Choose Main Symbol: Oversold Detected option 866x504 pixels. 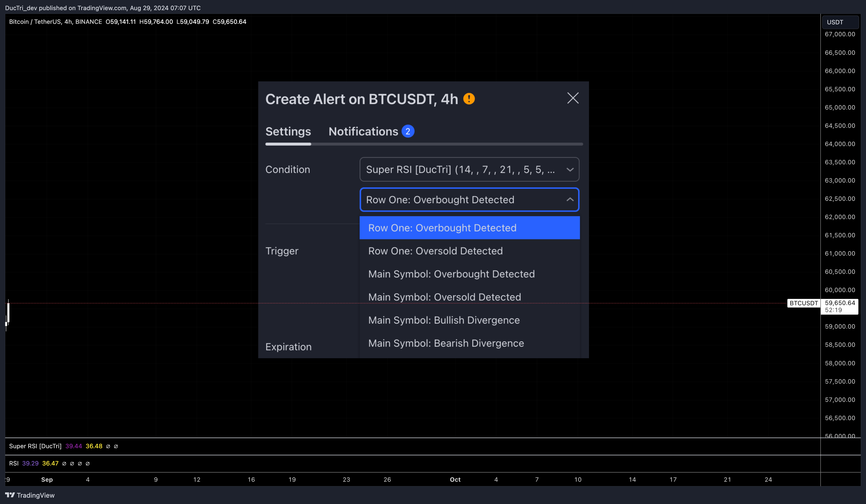(470, 297)
